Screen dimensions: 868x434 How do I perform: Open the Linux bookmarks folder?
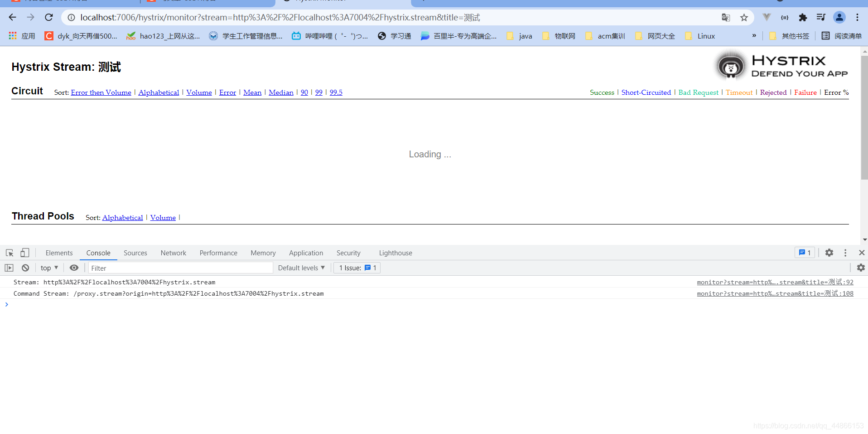point(700,36)
